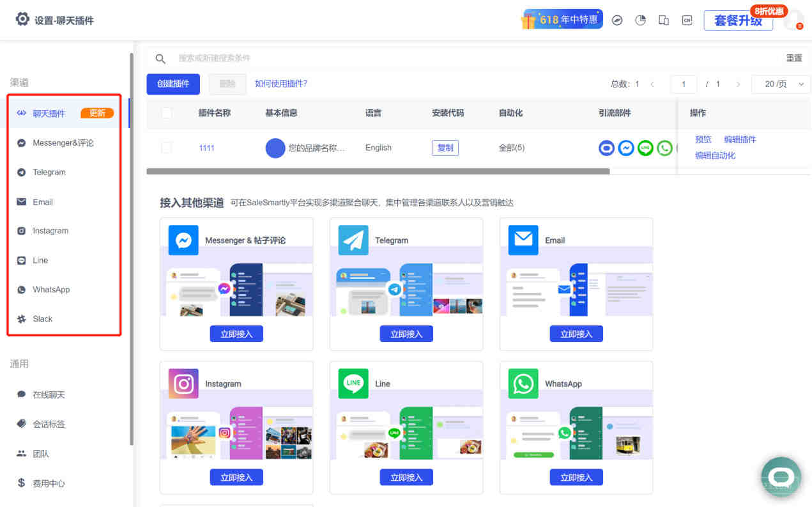Click the compass icon in top bar

617,20
